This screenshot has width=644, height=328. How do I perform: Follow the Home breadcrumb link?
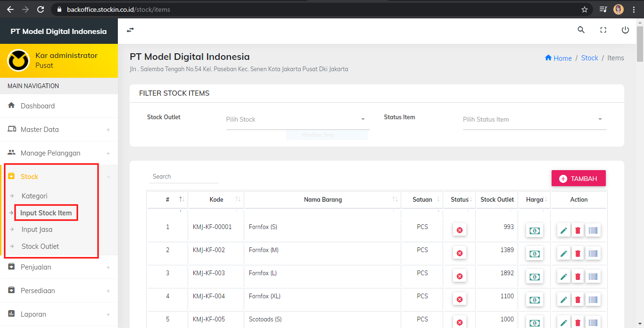(x=558, y=58)
